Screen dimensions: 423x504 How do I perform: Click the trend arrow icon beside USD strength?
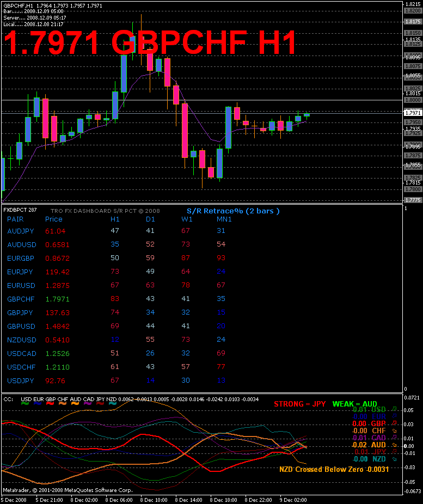click(x=394, y=409)
